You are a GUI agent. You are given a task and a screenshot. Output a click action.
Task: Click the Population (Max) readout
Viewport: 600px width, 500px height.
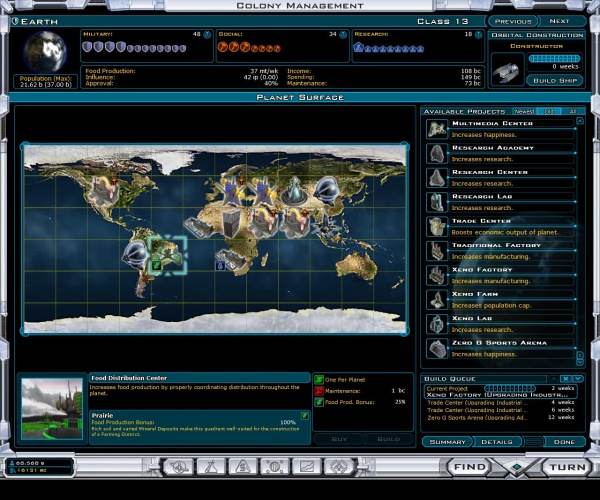46,81
